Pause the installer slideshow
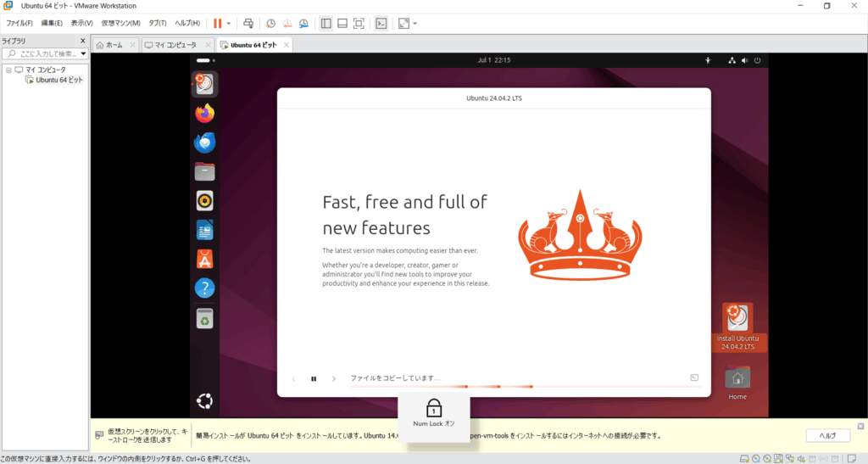Image resolution: width=868 pixels, height=464 pixels. (314, 379)
